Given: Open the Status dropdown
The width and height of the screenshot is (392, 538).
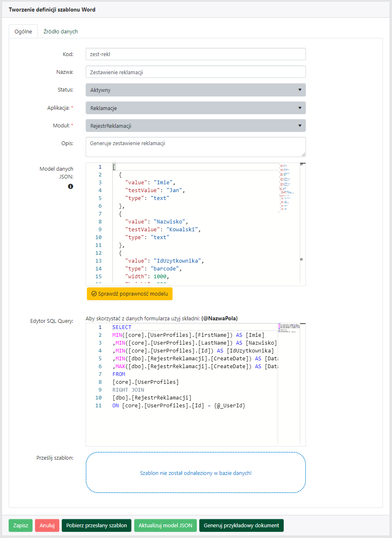Looking at the screenshot, I should coord(196,90).
